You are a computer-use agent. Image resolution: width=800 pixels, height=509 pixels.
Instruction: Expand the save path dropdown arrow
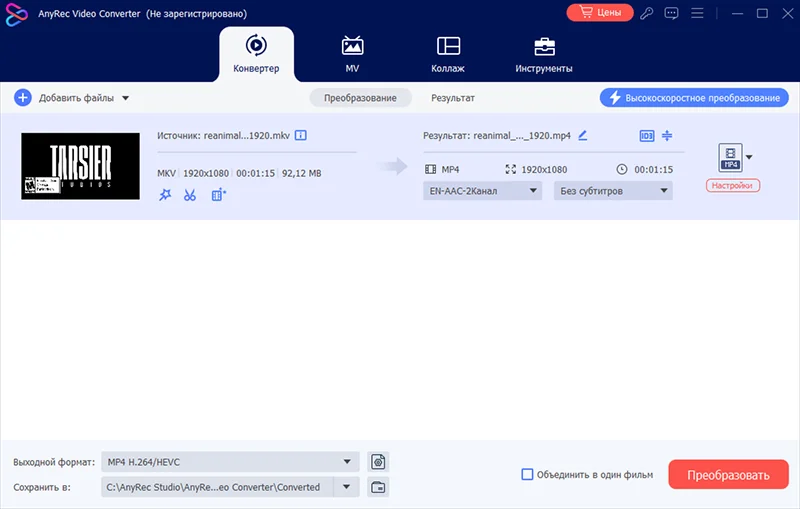coord(347,487)
